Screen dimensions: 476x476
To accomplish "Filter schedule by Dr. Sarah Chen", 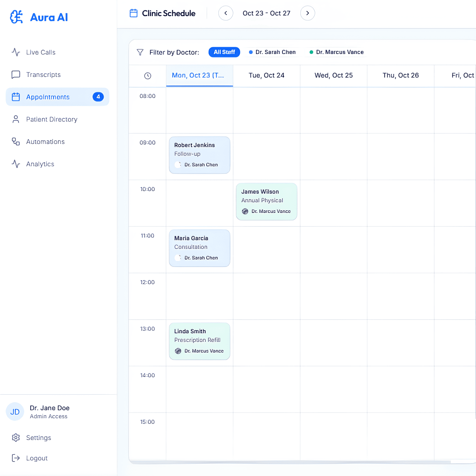I will click(272, 52).
